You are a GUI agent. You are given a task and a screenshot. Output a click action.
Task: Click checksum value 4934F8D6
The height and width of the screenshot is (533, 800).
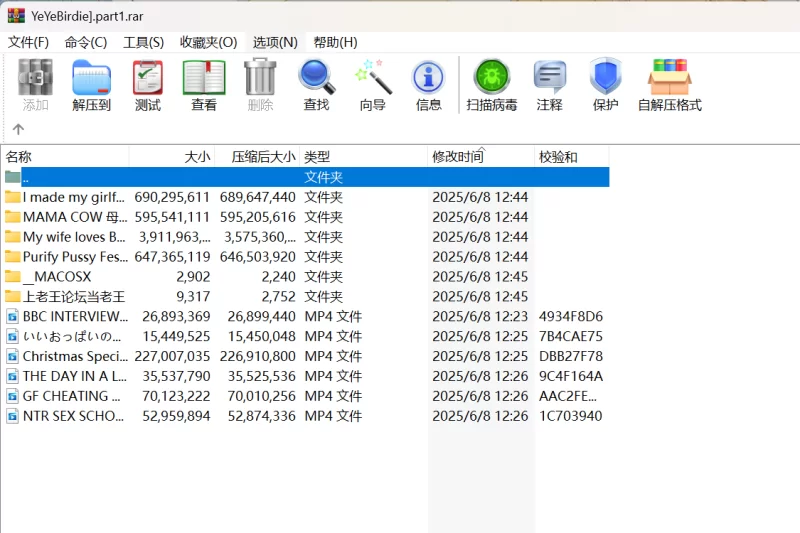tap(571, 316)
